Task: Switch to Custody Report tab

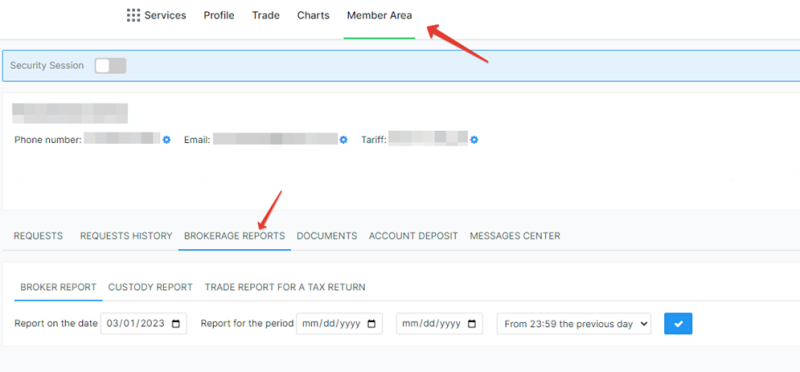Action: tap(151, 287)
